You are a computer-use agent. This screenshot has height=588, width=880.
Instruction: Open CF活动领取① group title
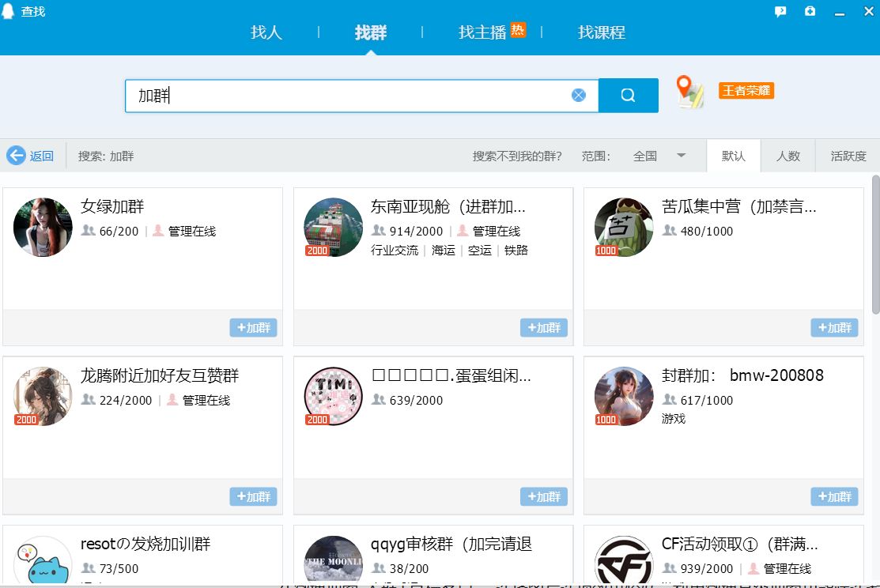[740, 544]
